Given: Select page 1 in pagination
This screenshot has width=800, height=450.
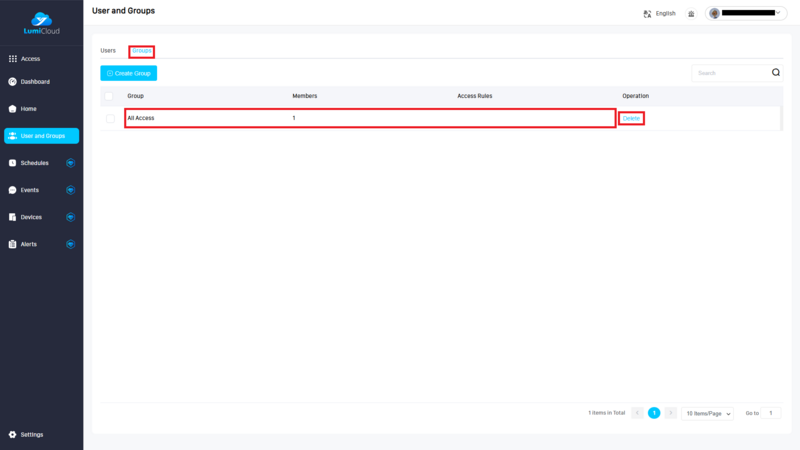Looking at the screenshot, I should [x=654, y=413].
